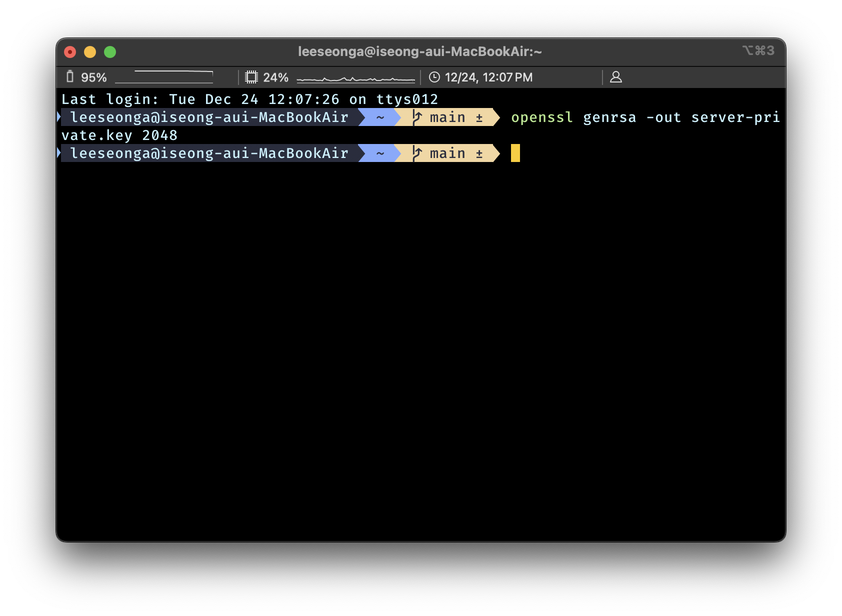Click the CPU chip icon
Image resolution: width=842 pixels, height=616 pixels.
tap(251, 77)
